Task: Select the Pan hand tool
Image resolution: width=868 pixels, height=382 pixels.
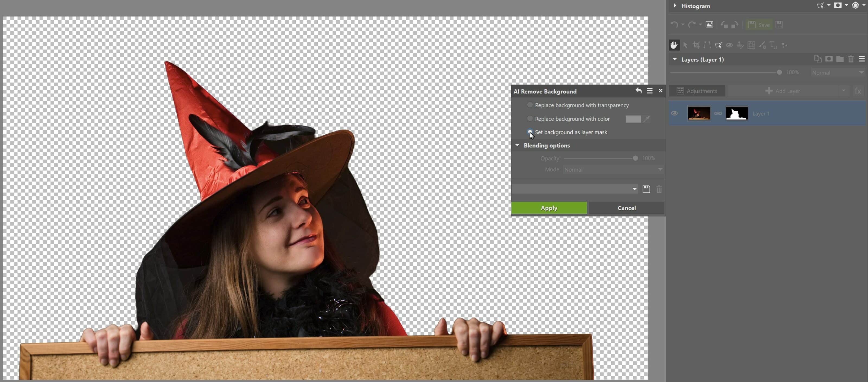Action: click(674, 45)
